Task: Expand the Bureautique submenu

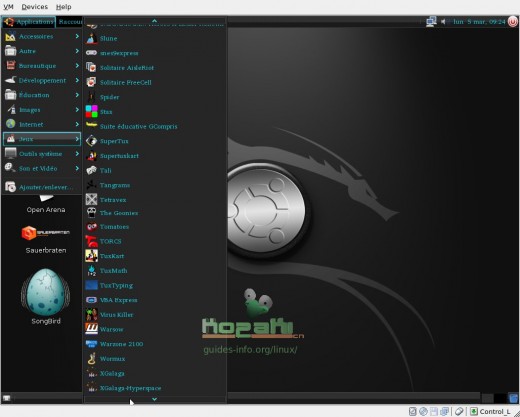Action: pos(42,66)
